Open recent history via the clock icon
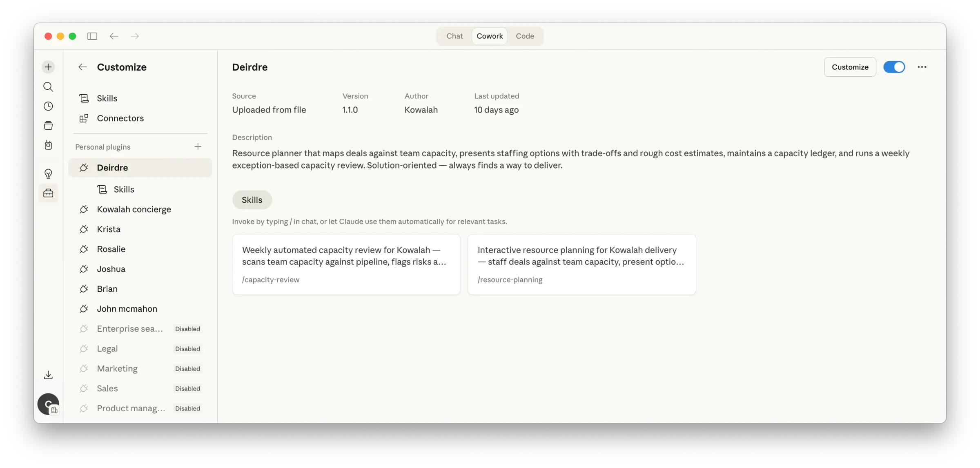 [48, 106]
